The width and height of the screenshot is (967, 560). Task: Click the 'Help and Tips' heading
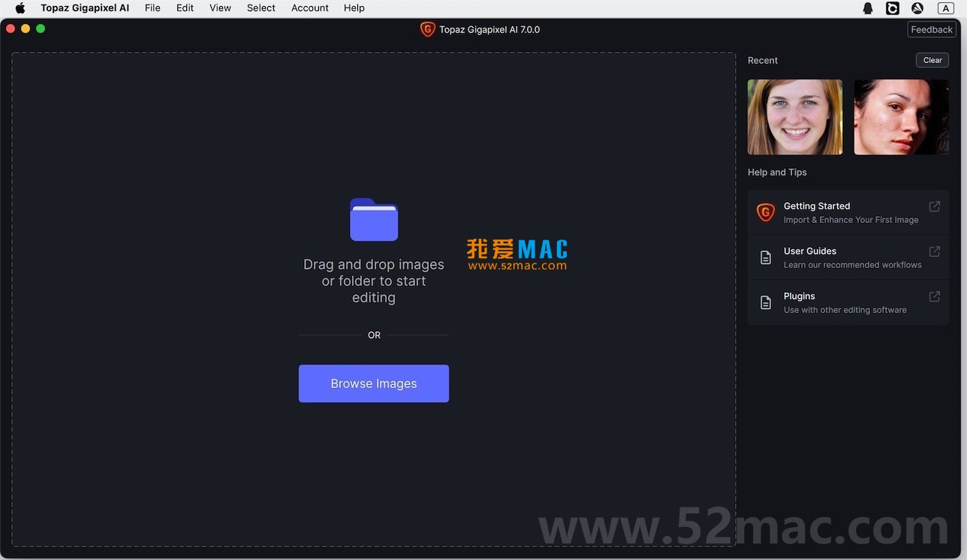[x=777, y=172]
